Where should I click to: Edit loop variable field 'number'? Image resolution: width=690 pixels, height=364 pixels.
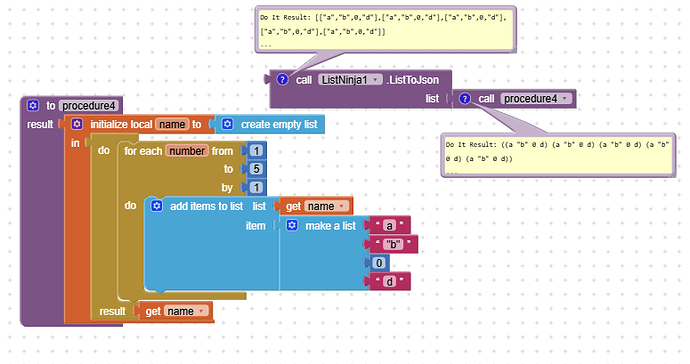coord(187,151)
